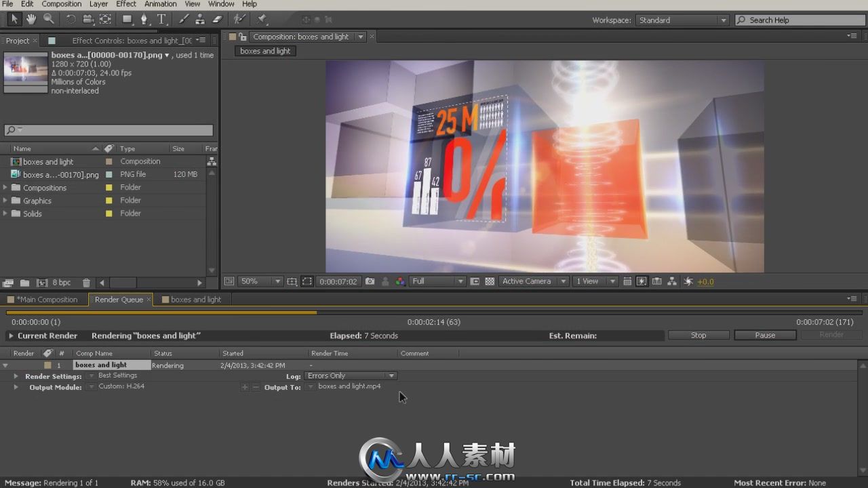Select the Puppet Pin tool
The height and width of the screenshot is (488, 868).
point(262,20)
